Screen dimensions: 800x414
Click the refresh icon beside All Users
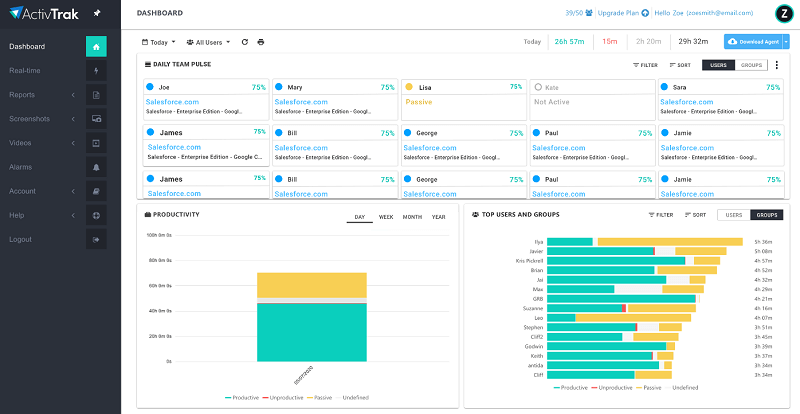(245, 42)
